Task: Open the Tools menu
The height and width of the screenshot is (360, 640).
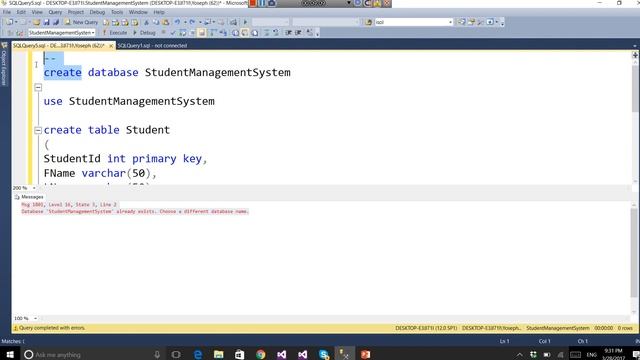Action: 117,12
